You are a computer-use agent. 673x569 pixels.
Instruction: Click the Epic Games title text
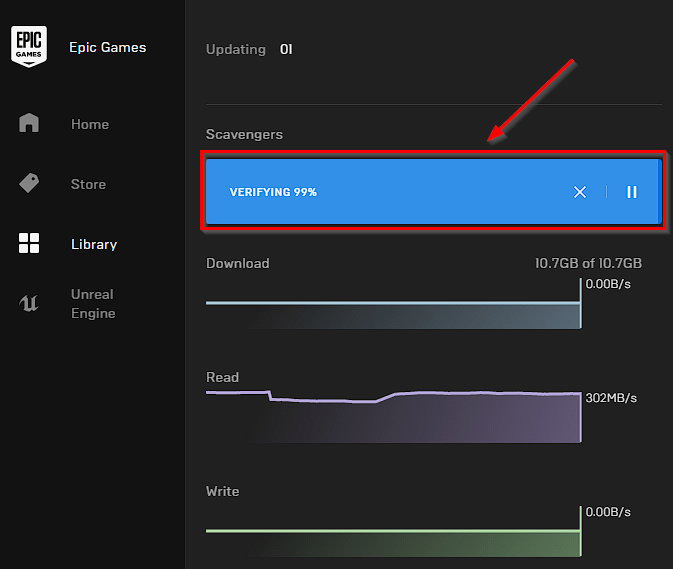point(108,47)
